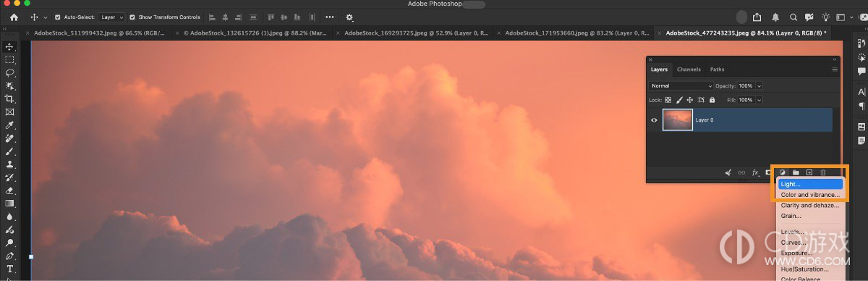Open the three-dots align options
This screenshot has width=868, height=281.
point(330,17)
